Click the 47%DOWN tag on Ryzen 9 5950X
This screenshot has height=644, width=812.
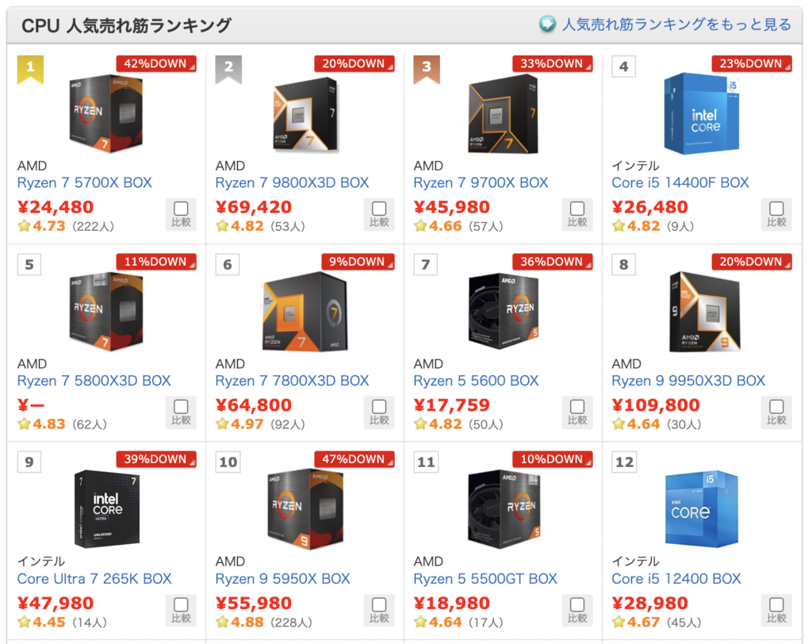(x=354, y=459)
